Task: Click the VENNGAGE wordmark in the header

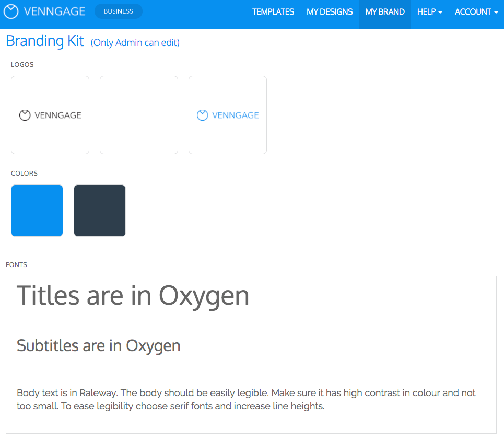Action: click(54, 11)
